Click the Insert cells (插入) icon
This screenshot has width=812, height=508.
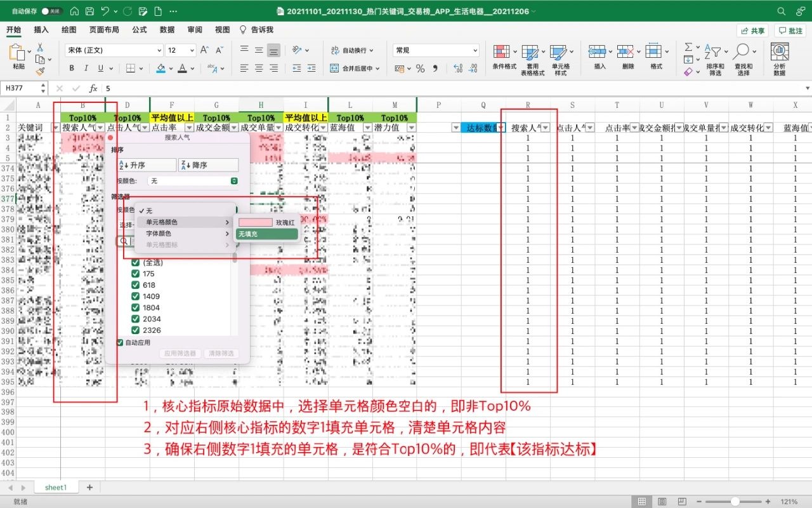point(599,57)
